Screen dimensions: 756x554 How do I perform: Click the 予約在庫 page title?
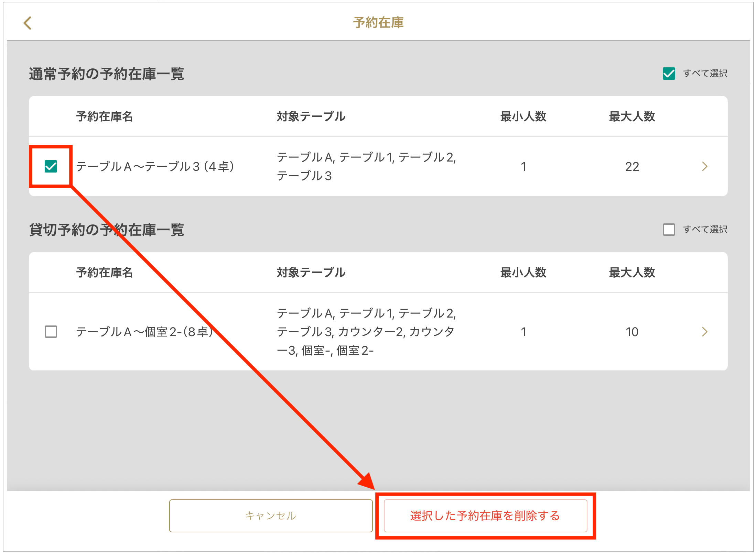(378, 23)
